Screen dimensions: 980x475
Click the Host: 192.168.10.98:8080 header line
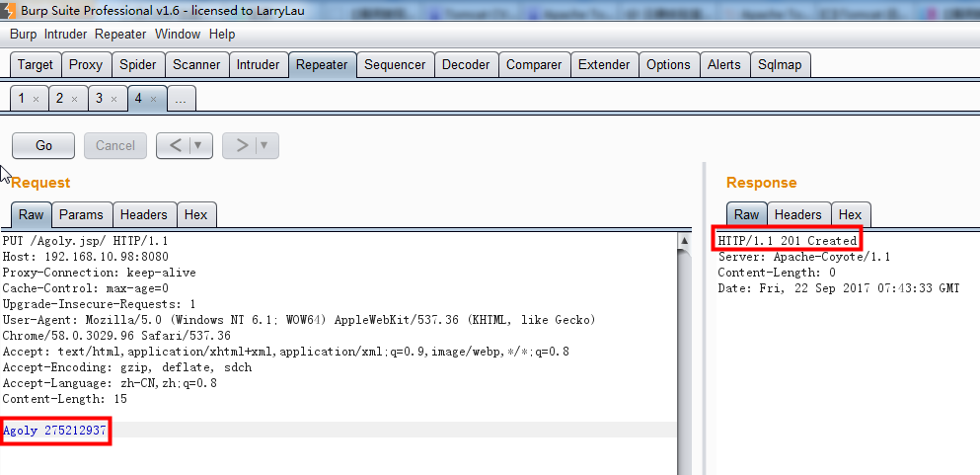pyautogui.click(x=86, y=257)
